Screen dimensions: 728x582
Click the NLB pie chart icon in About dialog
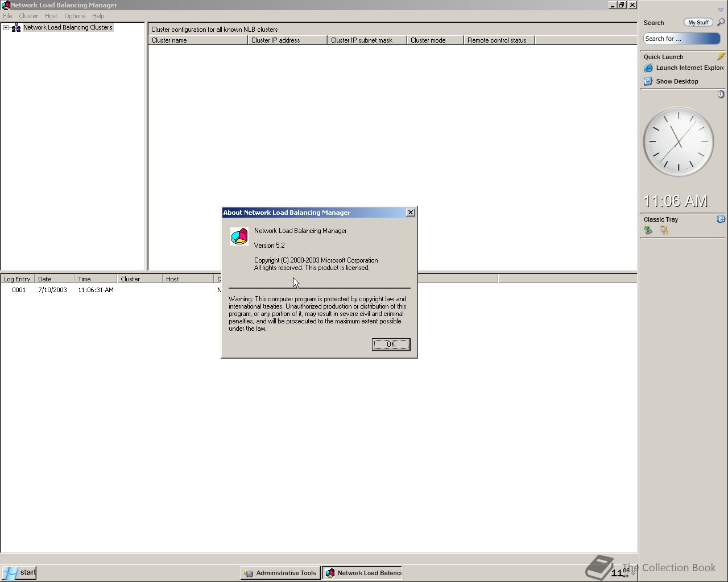(239, 236)
